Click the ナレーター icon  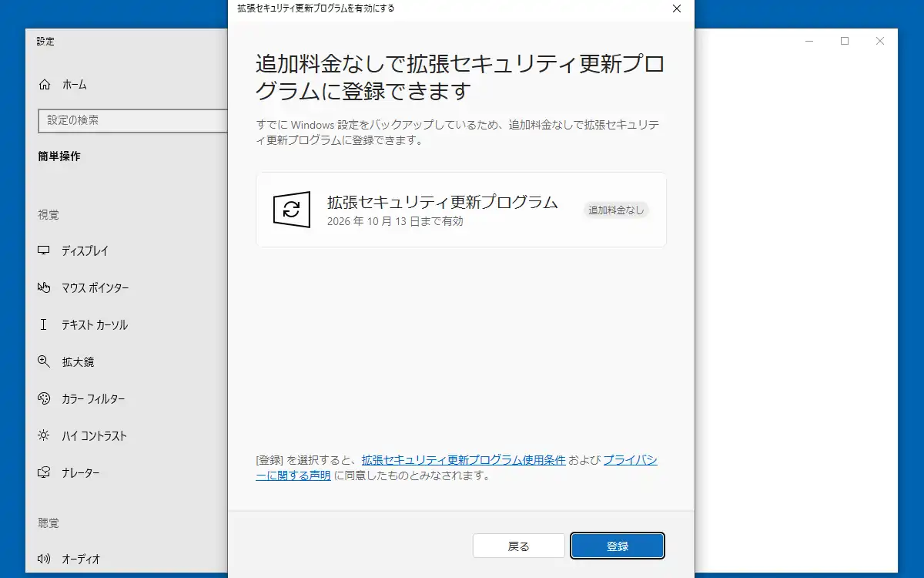(44, 473)
